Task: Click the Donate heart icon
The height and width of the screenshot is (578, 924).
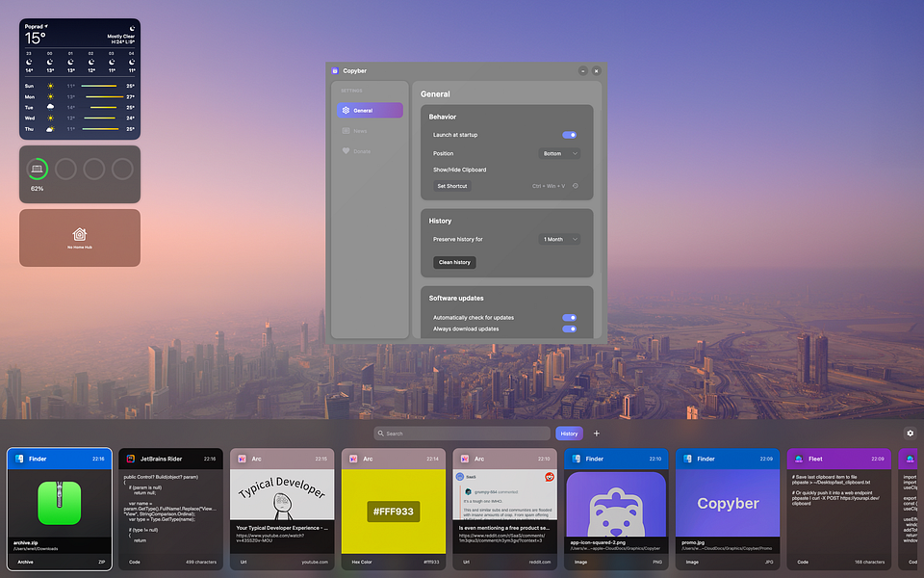Action: [346, 151]
